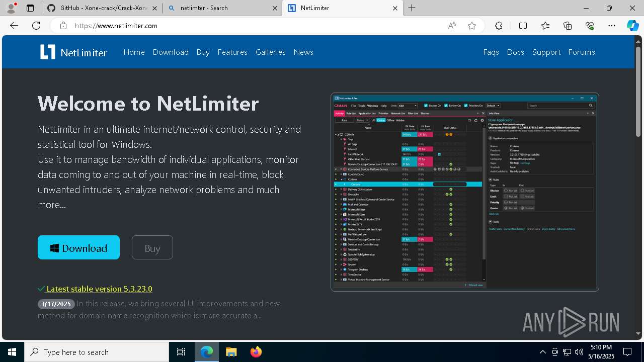Click the NetLimiter logo
This screenshot has height=362, width=644.
pos(73,52)
